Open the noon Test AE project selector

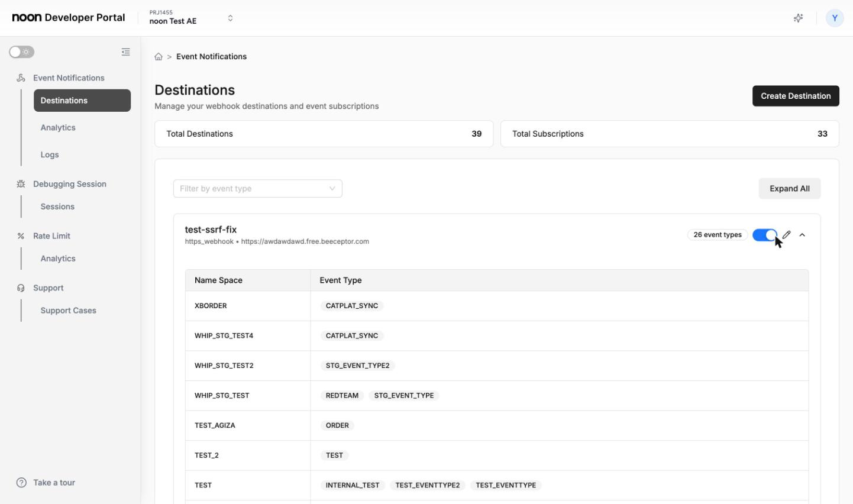click(x=192, y=18)
